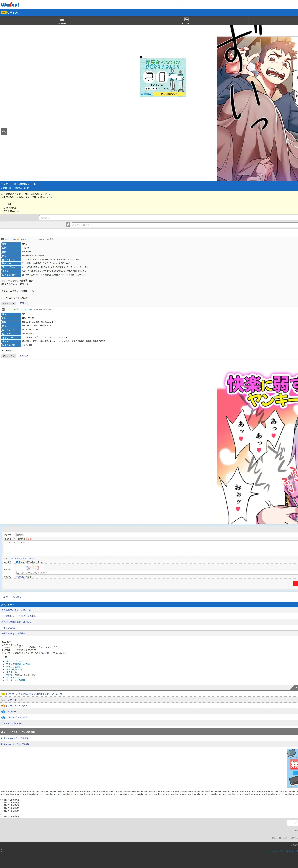Open the 用語集 link

(x=9, y=675)
